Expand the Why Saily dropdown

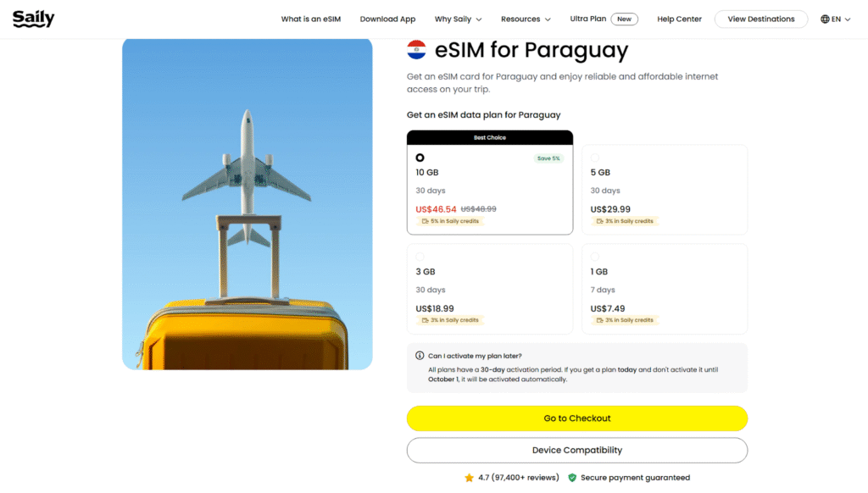click(458, 18)
